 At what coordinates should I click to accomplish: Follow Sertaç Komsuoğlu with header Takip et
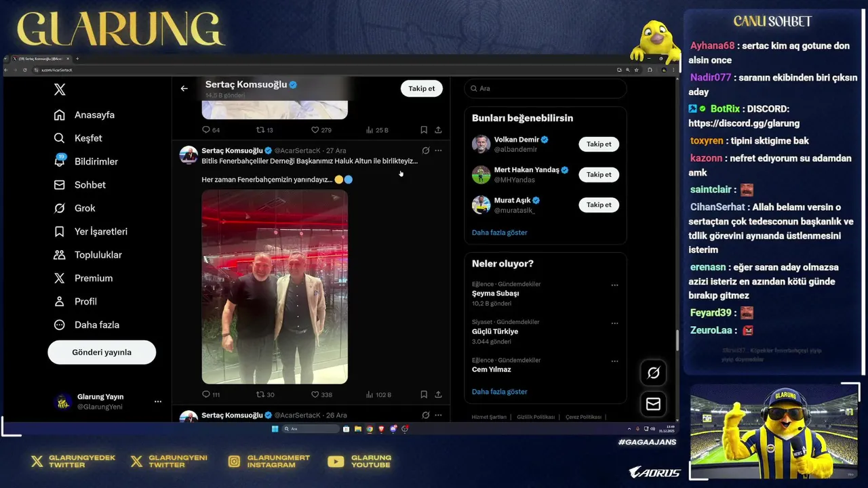click(x=421, y=88)
